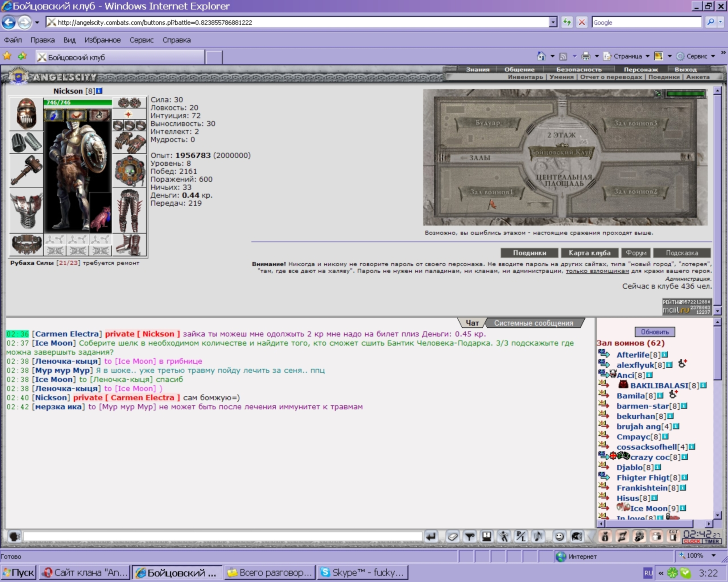Screen dimensions: 728x582
Task: Click the skull shield equipment slot
Action: [129, 171]
